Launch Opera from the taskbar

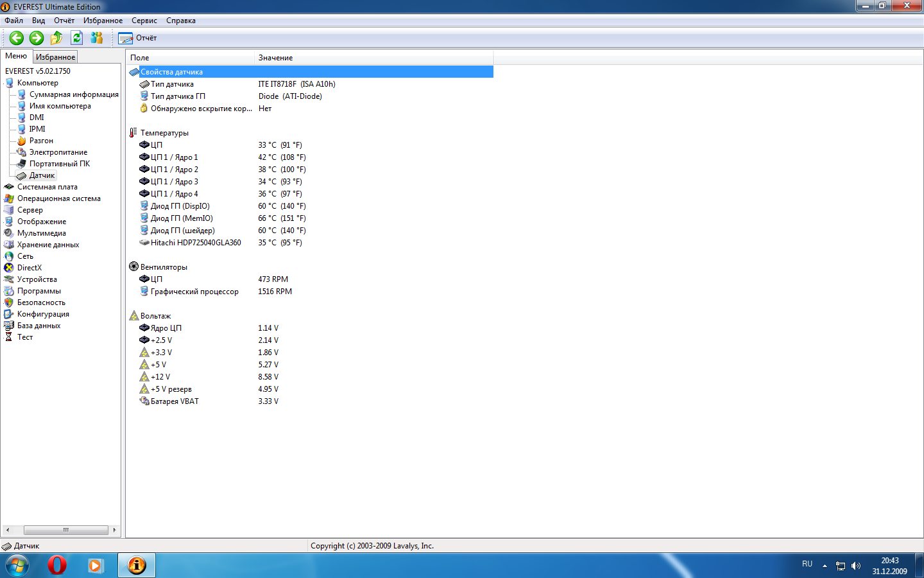(57, 565)
